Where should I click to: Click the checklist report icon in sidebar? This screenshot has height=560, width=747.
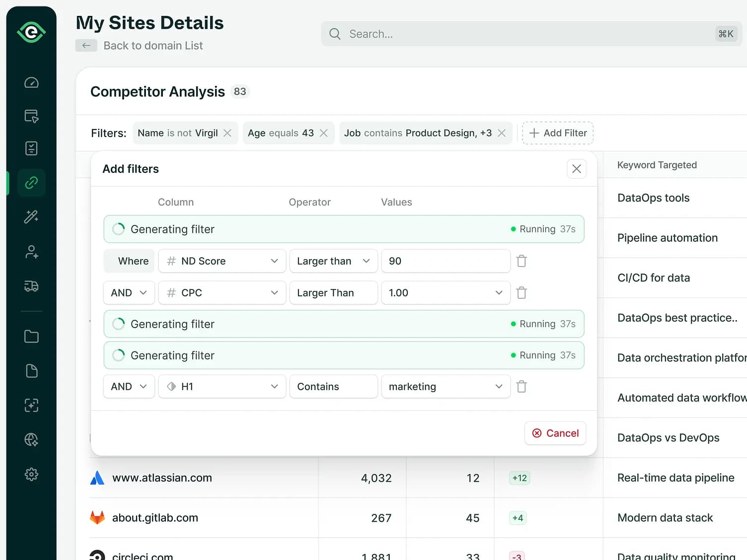coord(31,148)
